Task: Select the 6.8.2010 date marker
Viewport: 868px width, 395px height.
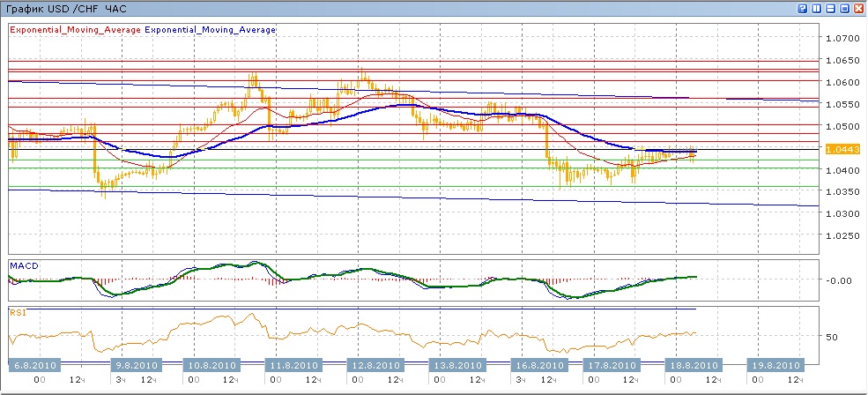Action: tap(35, 365)
